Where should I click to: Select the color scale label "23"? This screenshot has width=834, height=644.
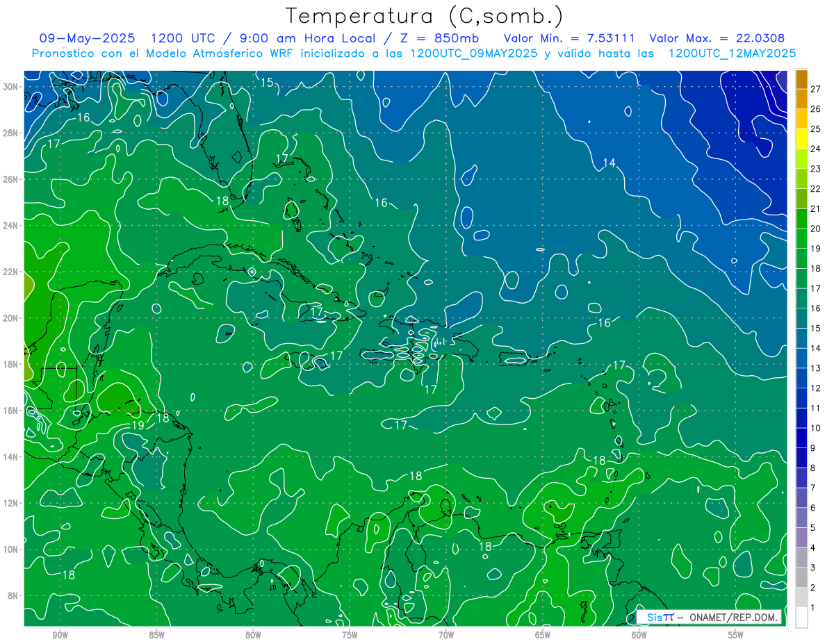pos(816,169)
